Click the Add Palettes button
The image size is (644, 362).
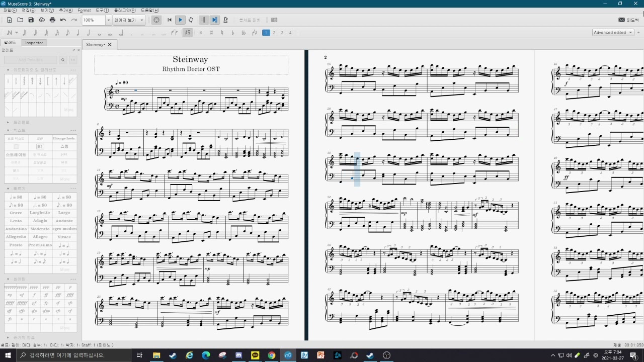(30, 60)
